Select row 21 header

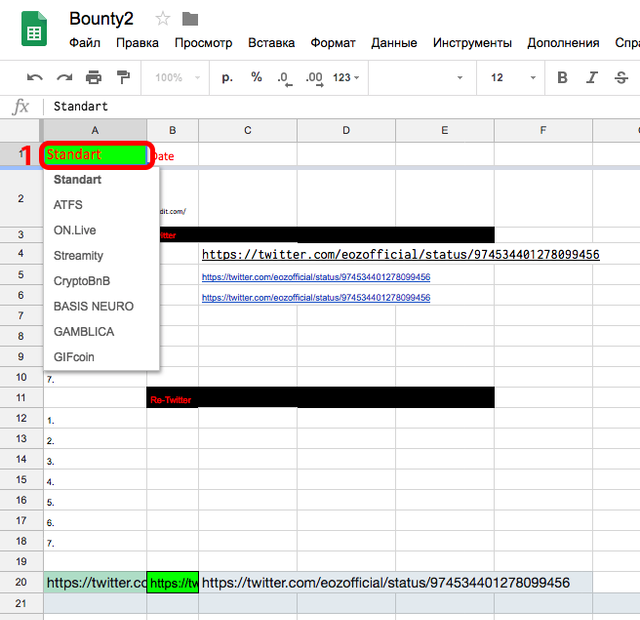[21, 603]
